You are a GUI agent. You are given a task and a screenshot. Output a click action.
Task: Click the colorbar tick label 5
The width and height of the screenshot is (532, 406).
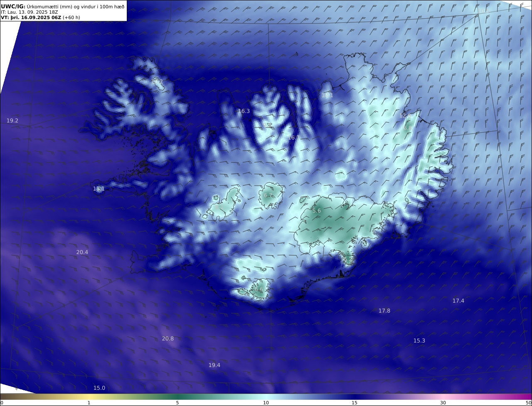[177, 403]
